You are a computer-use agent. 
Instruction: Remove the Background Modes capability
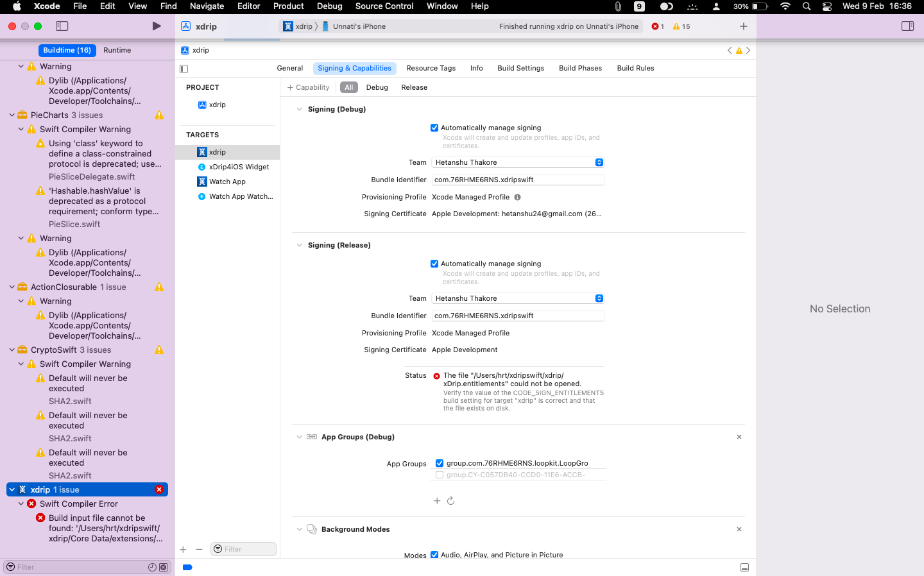coord(739,529)
